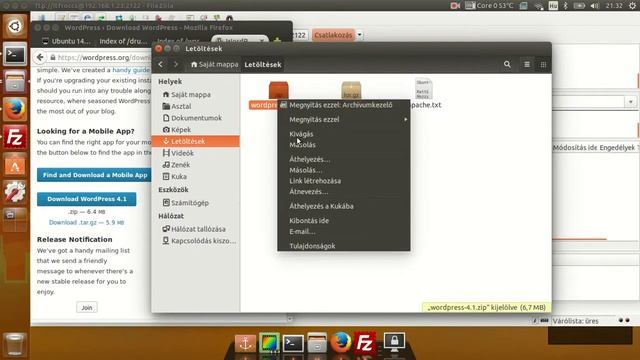
Task: Open Ubuntu Dash from the launcher
Action: click(x=15, y=27)
